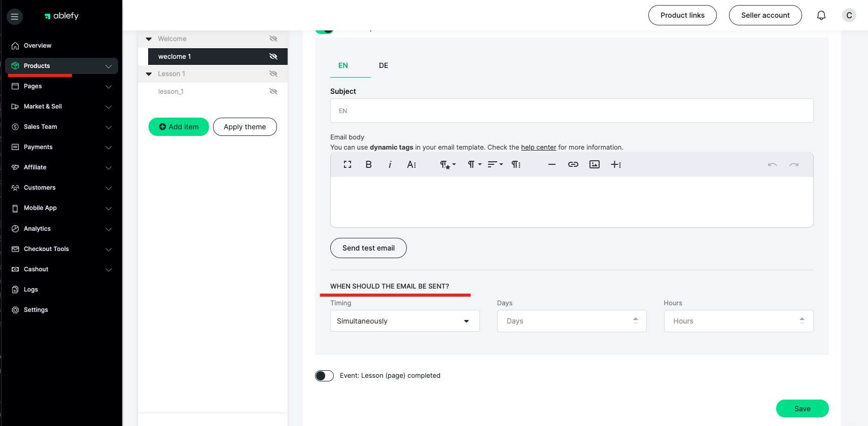The width and height of the screenshot is (868, 426).
Task: Expand the Payments chevron
Action: pyautogui.click(x=109, y=148)
